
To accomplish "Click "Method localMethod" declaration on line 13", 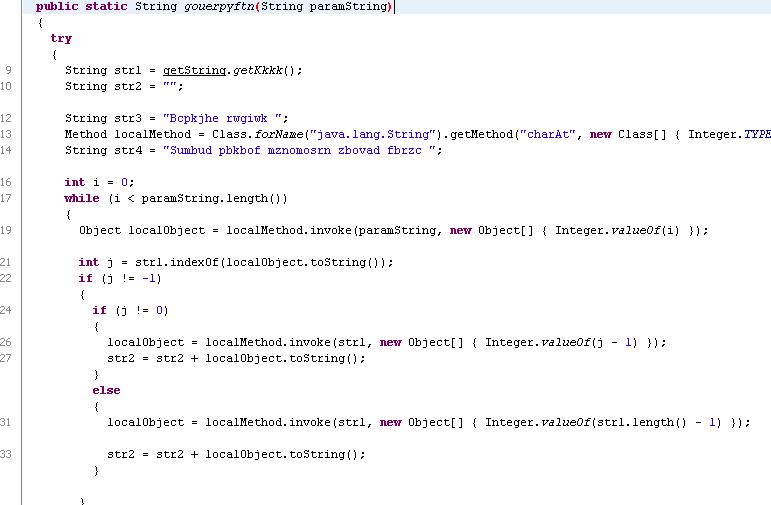I will coord(128,134).
